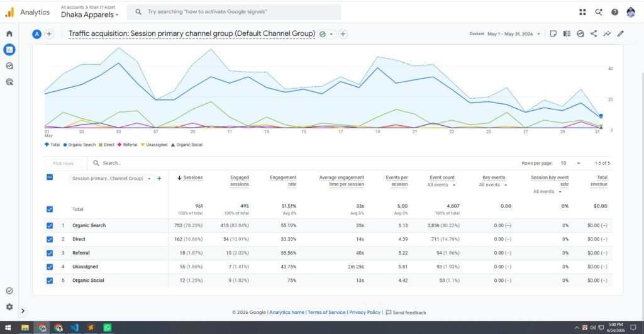Sort by Events per session column
This screenshot has width=644, height=334.
pyautogui.click(x=397, y=181)
